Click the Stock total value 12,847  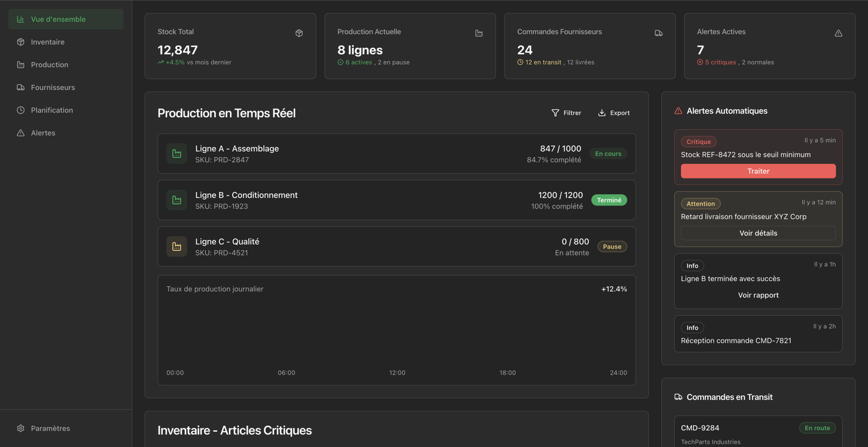177,50
